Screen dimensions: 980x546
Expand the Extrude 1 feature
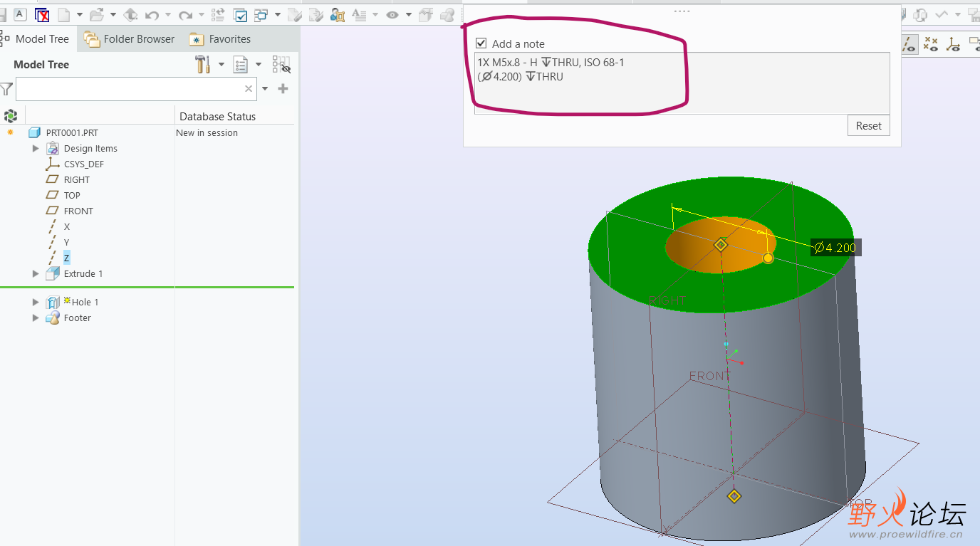(36, 273)
